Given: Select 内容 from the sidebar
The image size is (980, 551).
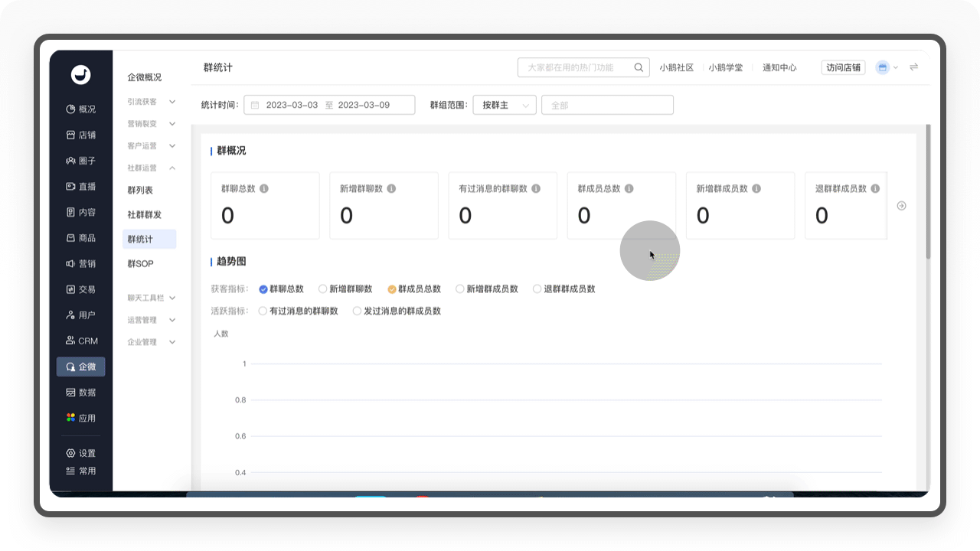Looking at the screenshot, I should [x=80, y=212].
